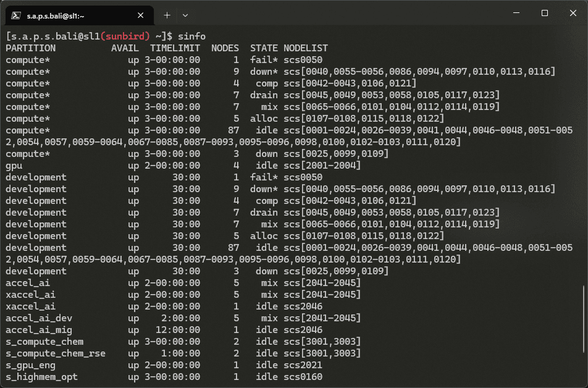Click the node name scs0050

[304, 59]
